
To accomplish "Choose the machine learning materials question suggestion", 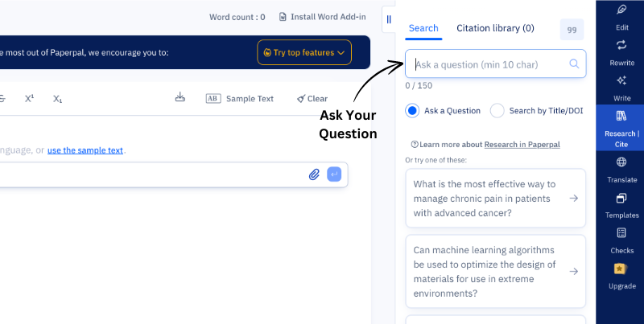I will (495, 272).
